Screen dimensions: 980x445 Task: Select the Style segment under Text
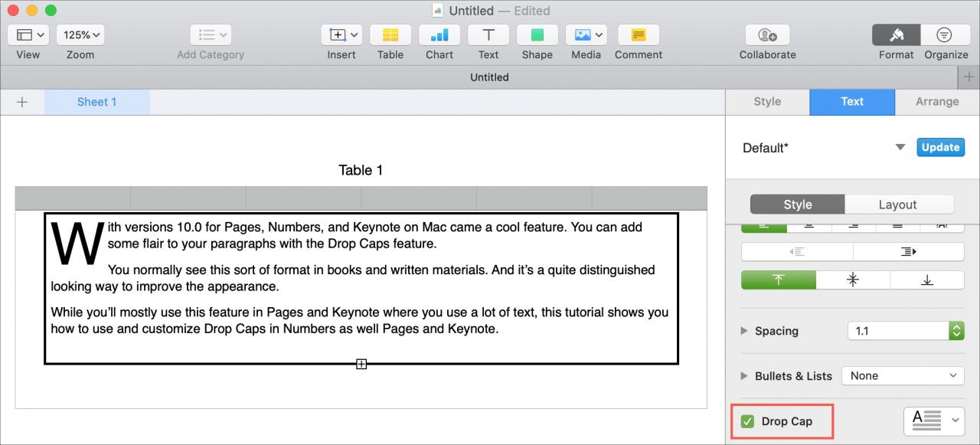797,205
